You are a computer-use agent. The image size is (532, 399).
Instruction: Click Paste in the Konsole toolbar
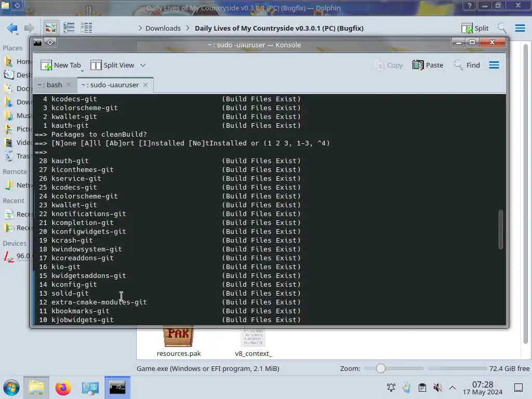coord(428,65)
